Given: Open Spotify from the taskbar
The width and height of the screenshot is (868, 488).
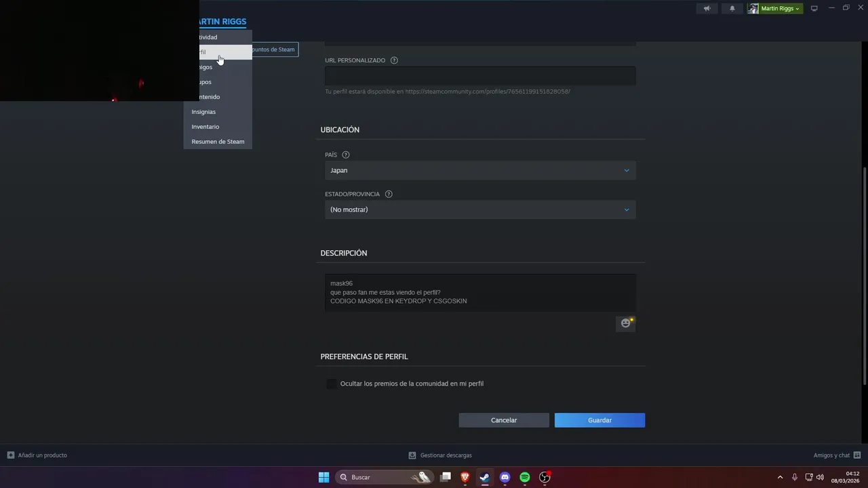Looking at the screenshot, I should pyautogui.click(x=525, y=477).
